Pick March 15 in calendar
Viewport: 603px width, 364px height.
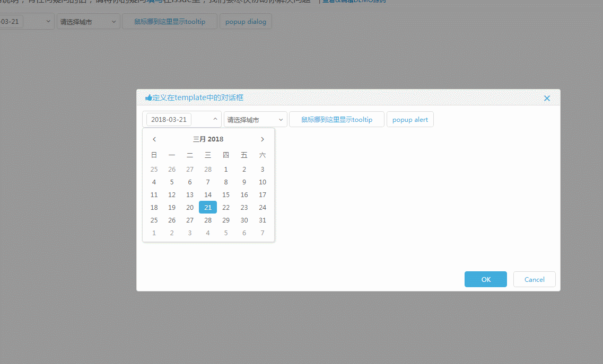pyautogui.click(x=226, y=195)
